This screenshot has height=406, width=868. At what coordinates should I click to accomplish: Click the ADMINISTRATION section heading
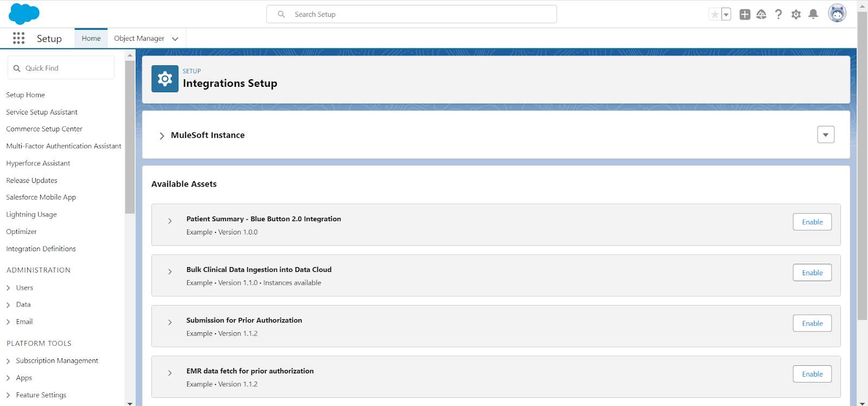(39, 270)
